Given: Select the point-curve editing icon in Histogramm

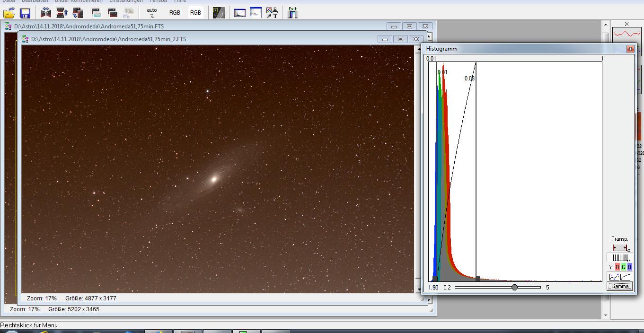Looking at the screenshot, I should tap(614, 277).
